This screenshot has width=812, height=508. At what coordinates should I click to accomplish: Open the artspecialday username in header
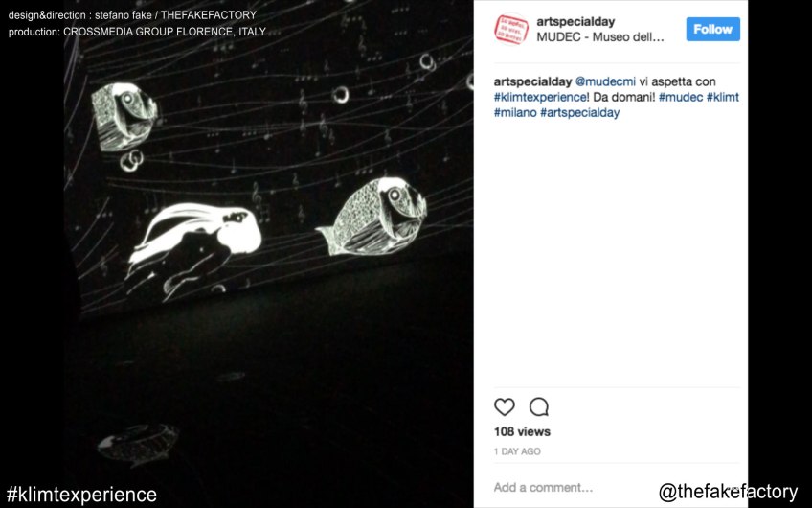tap(575, 22)
